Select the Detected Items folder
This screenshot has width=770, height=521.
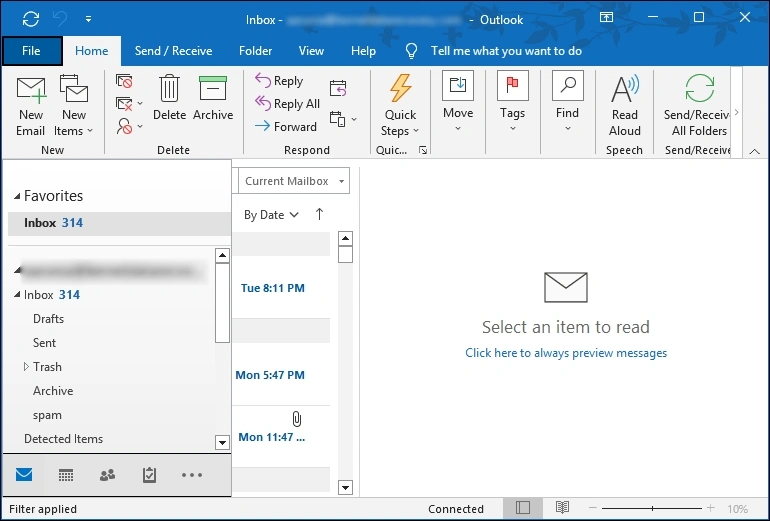pos(63,439)
